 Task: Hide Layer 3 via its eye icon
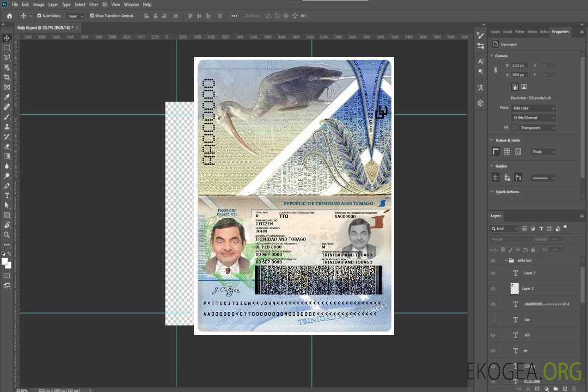(x=493, y=289)
